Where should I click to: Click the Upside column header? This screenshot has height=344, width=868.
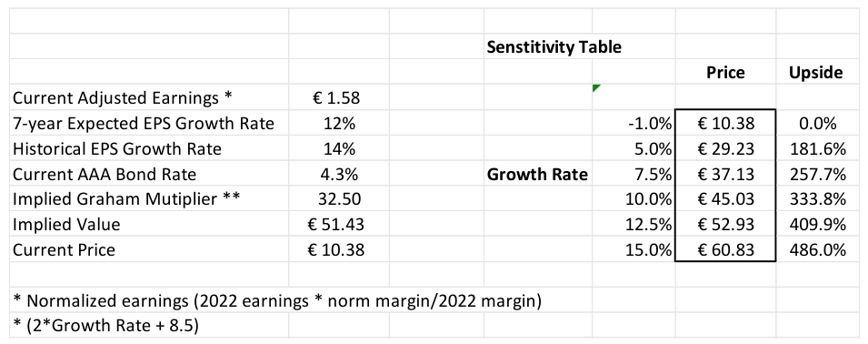click(817, 73)
